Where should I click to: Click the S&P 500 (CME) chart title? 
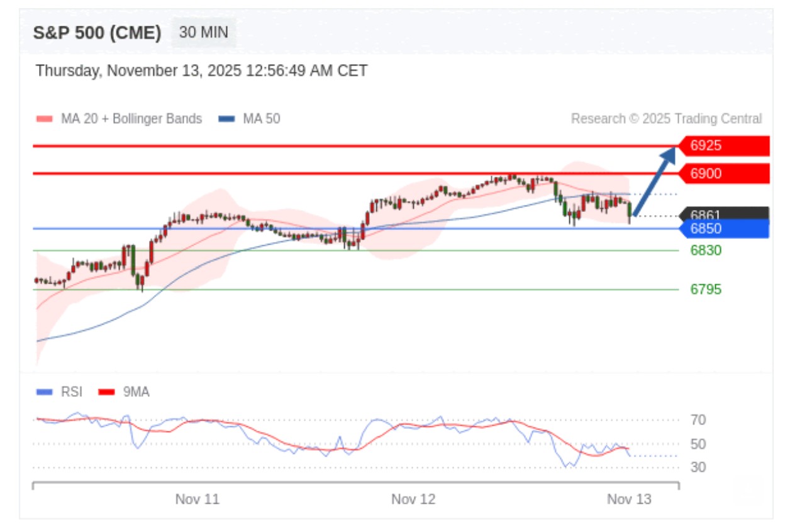97,33
